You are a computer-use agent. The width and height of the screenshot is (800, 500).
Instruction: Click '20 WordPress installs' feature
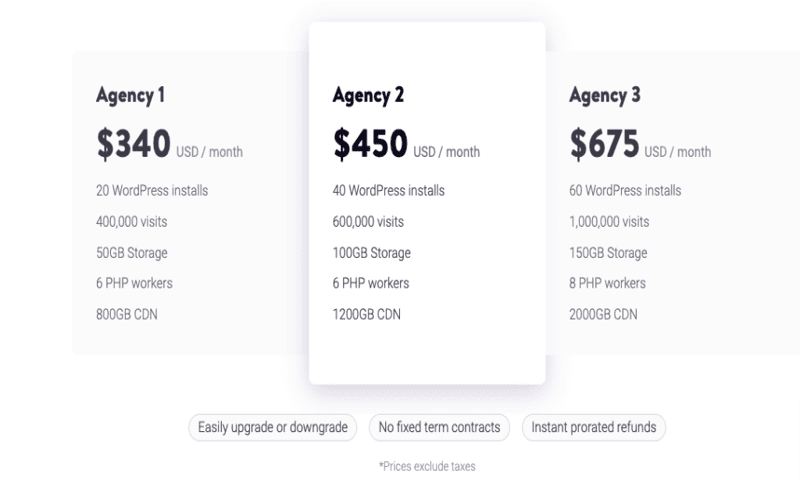point(152,191)
